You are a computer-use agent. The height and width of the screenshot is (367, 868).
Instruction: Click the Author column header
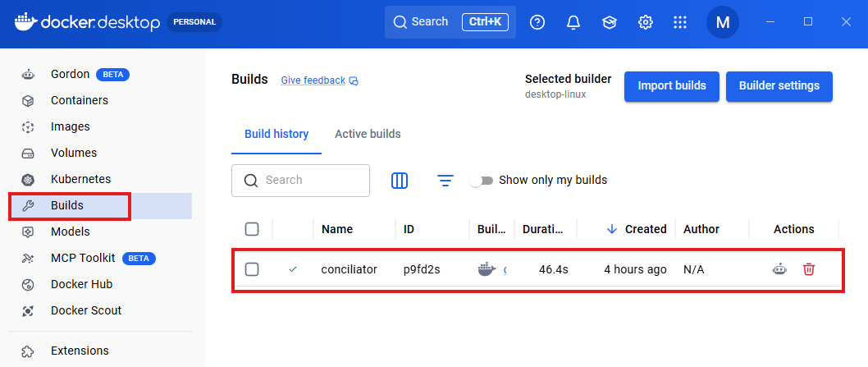701,229
